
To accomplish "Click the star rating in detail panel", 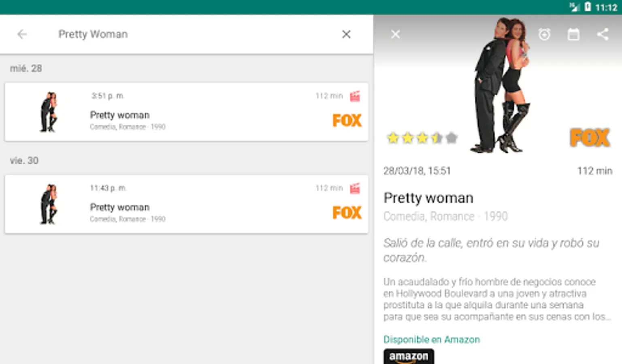I will 422,138.
